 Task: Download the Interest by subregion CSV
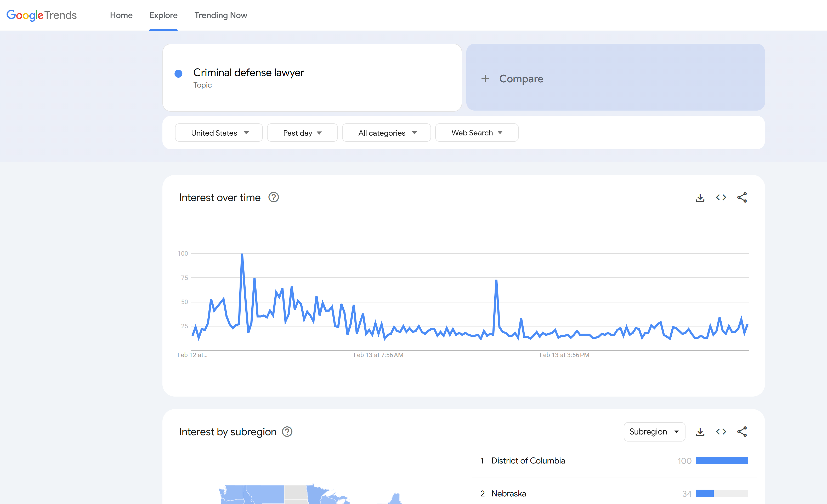tap(700, 432)
